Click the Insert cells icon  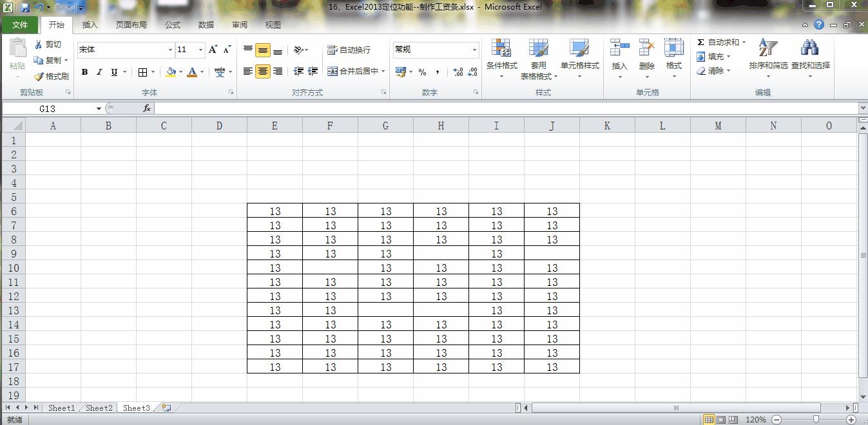point(619,49)
